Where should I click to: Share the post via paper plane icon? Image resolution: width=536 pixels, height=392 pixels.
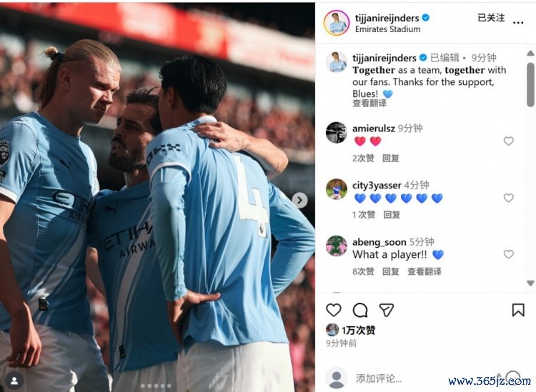coord(387,310)
